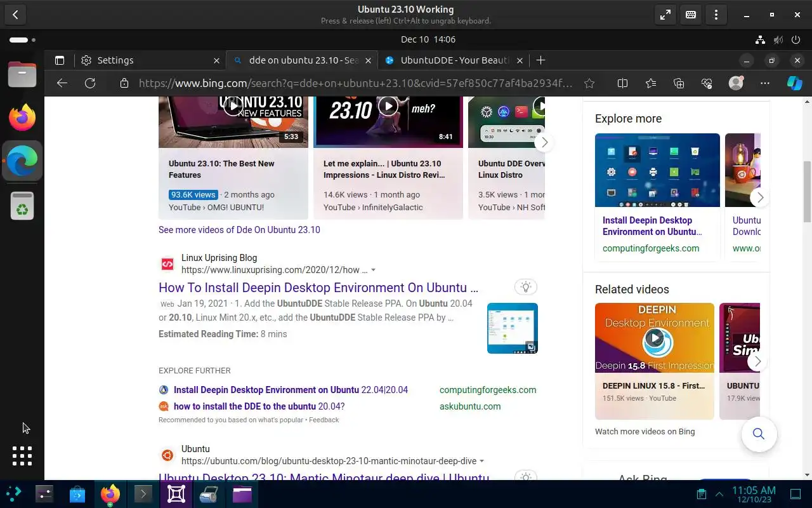Open 'Install Deepin Desktop Environment on Ubuntu 22.04|20.04' link

click(x=291, y=390)
